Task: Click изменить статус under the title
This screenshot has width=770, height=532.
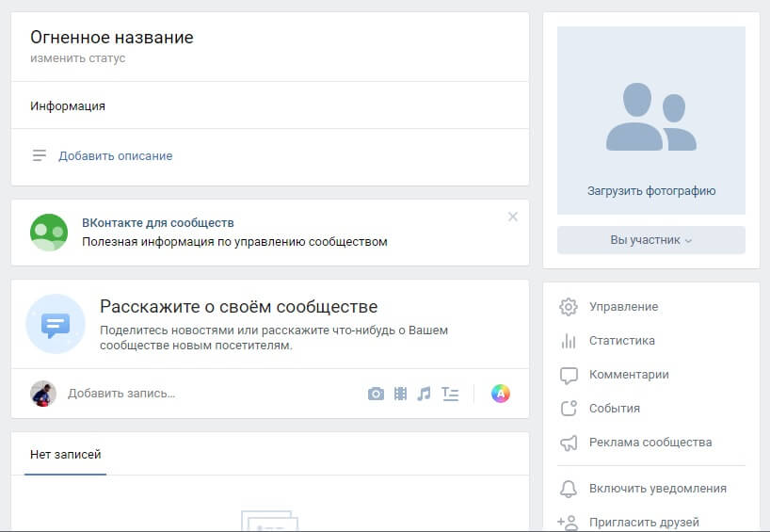Action: 77,58
